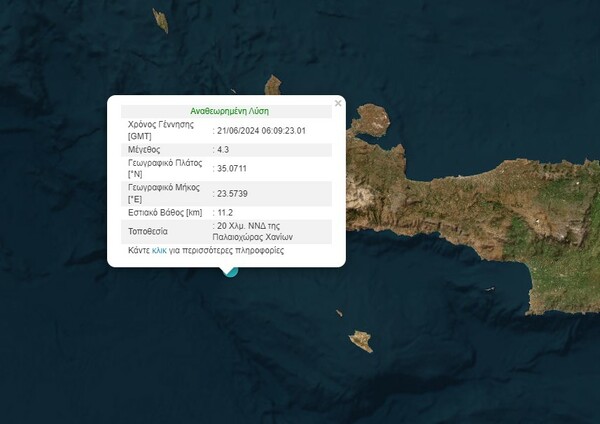Click the island at the top-left of the map
The image size is (600, 424).
point(160,20)
